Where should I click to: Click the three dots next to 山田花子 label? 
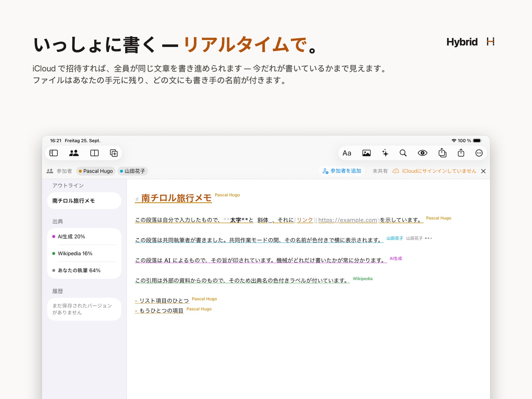click(x=428, y=238)
